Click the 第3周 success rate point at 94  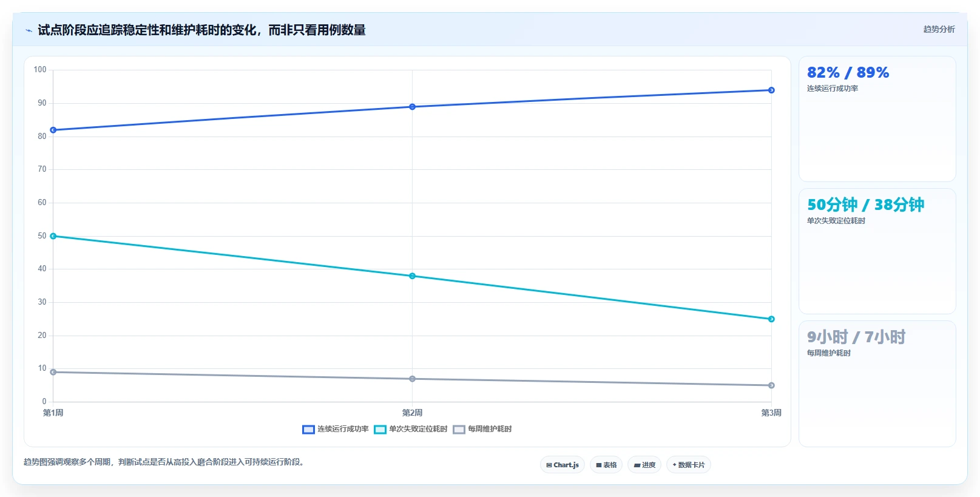point(771,90)
